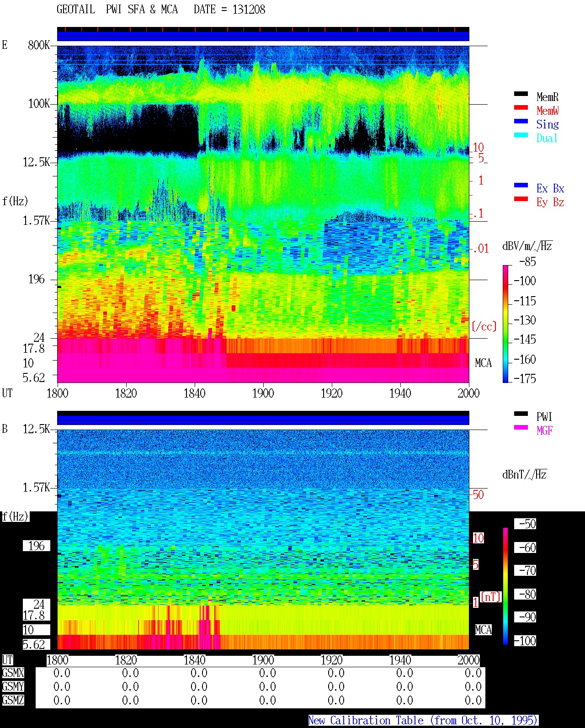Screen dimensions: 585x728
Task: Click the GSMZ row label
Action: pyautogui.click(x=13, y=701)
